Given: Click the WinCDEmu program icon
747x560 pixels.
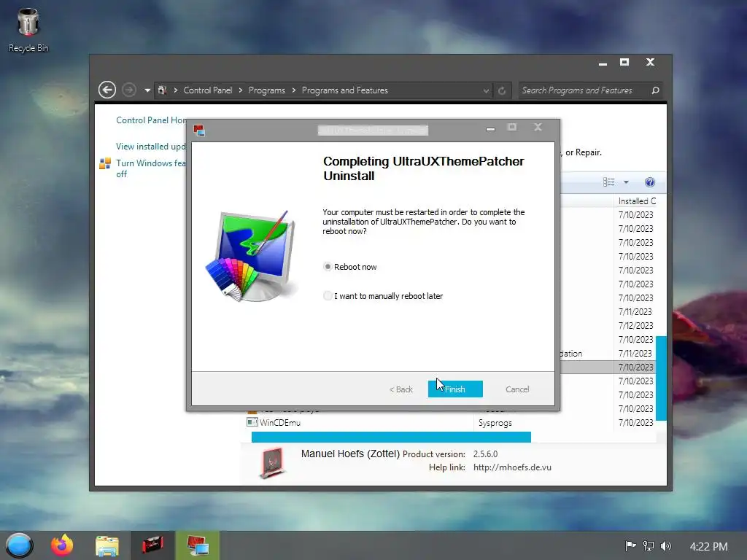Looking at the screenshot, I should [x=252, y=422].
